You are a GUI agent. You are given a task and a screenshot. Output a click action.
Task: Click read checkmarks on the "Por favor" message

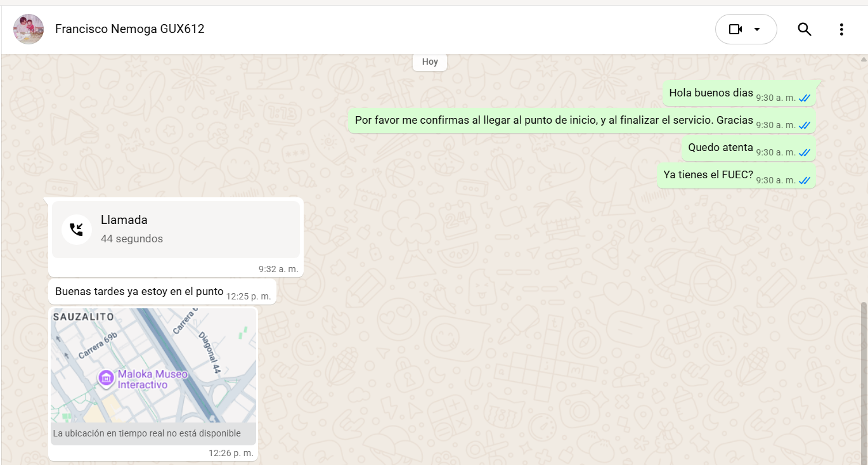coord(805,125)
